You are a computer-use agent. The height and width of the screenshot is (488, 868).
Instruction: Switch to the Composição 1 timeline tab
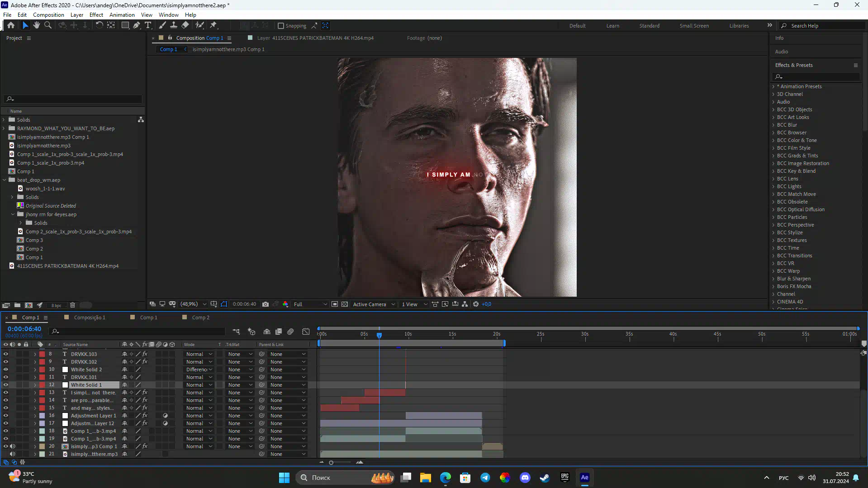coord(89,317)
